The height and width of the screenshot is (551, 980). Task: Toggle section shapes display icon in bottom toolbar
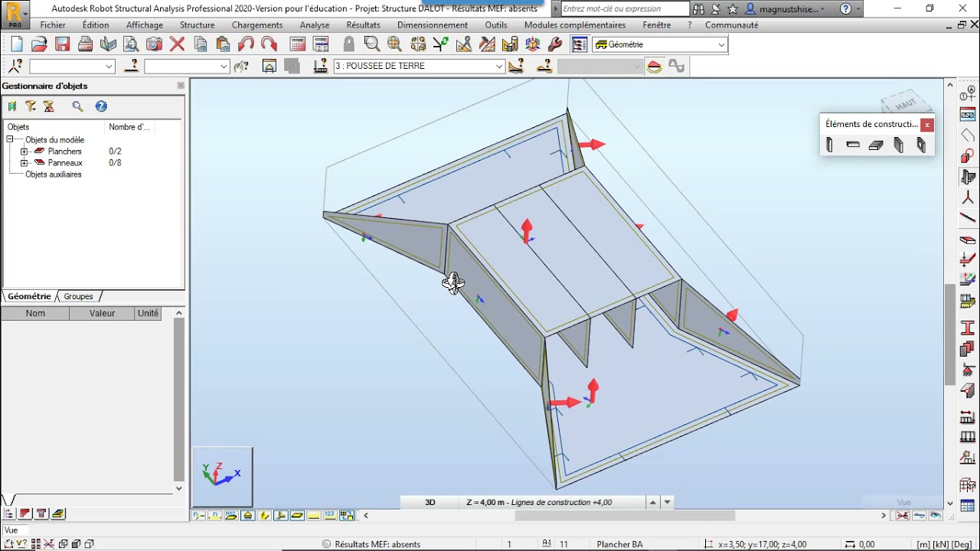[264, 515]
